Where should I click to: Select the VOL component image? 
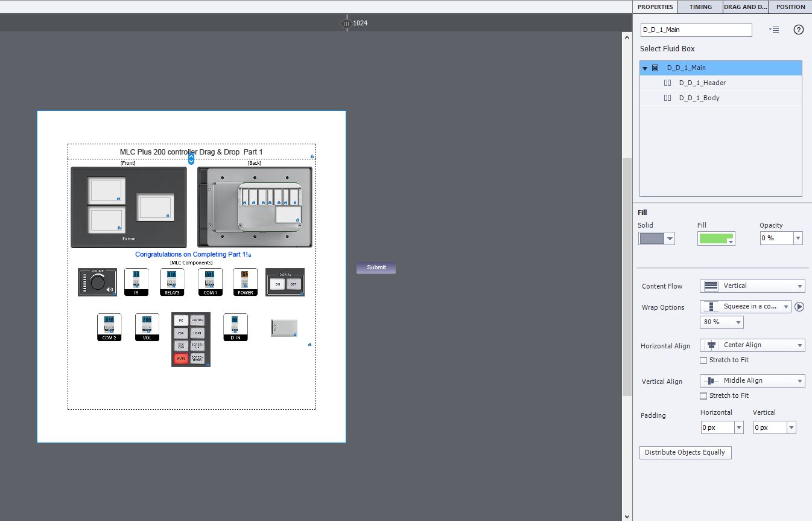[147, 327]
